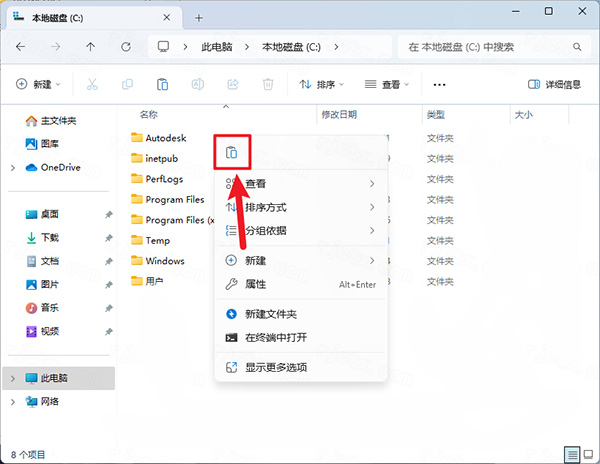This screenshot has width=600, height=464.
Task: Switch to large icons view in status bar
Action: point(588,455)
